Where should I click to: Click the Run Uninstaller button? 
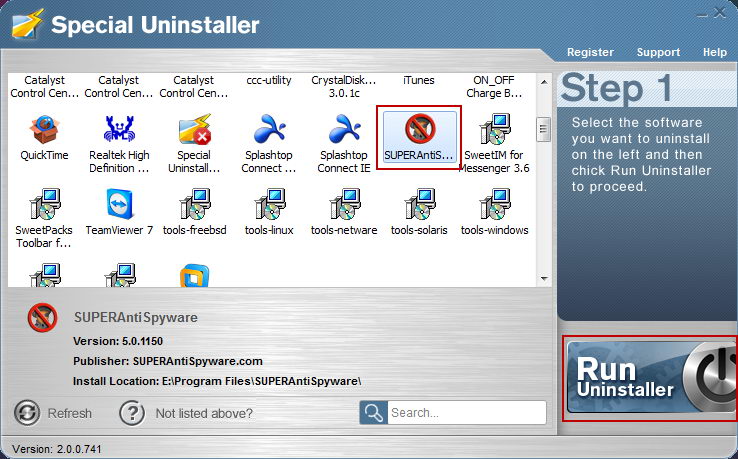tap(651, 378)
